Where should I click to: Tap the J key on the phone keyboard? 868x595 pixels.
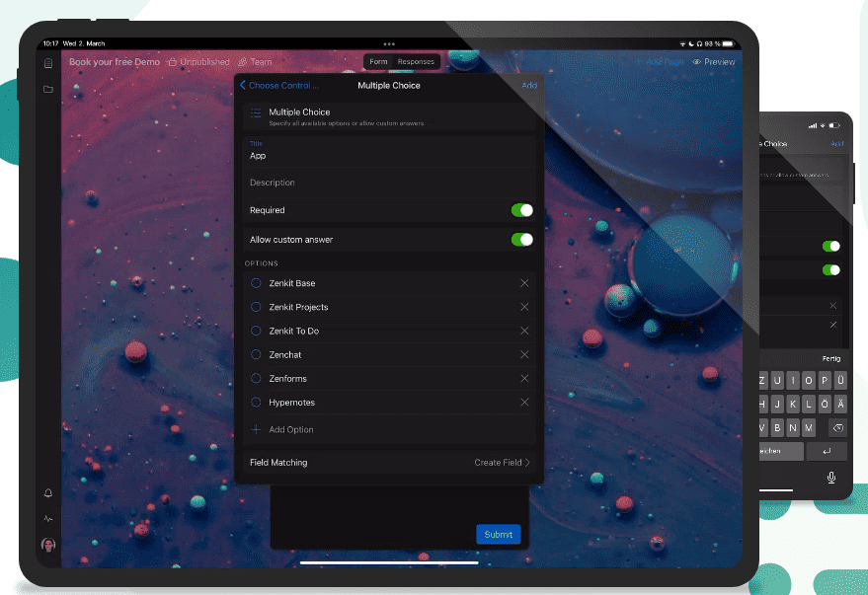tap(777, 405)
